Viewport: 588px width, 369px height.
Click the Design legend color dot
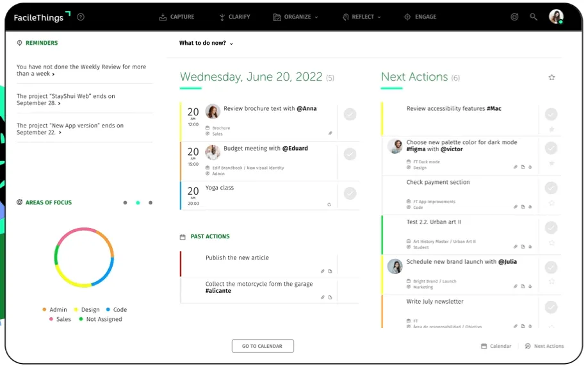click(76, 310)
